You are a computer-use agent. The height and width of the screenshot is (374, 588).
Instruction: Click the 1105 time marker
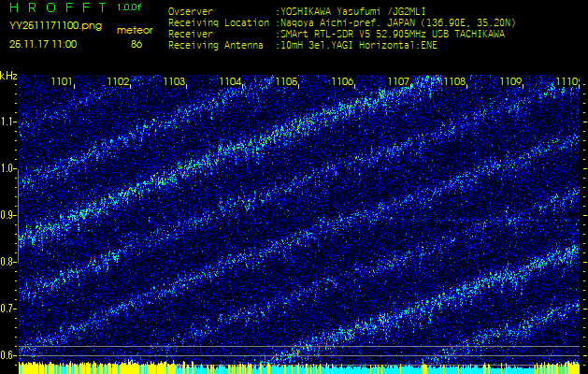[286, 81]
